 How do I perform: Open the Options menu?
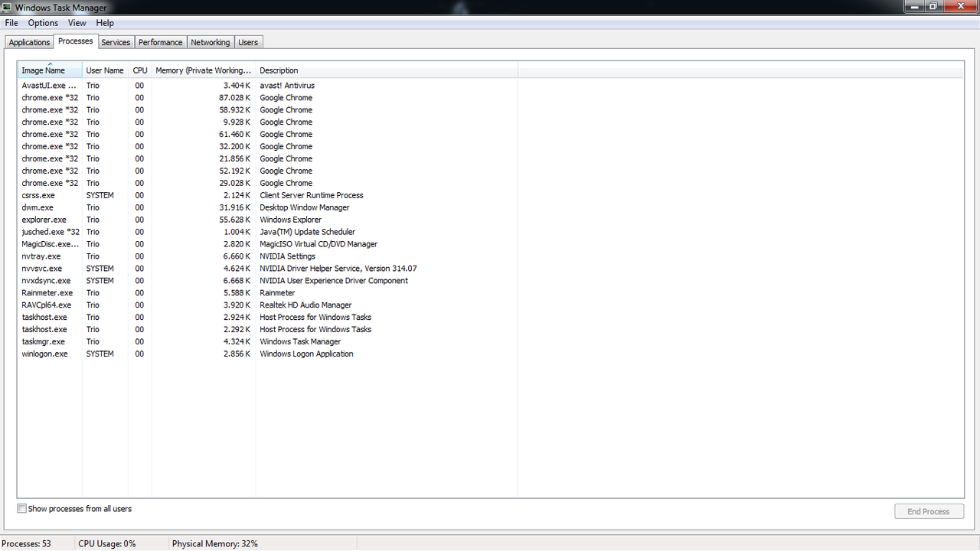(x=43, y=23)
